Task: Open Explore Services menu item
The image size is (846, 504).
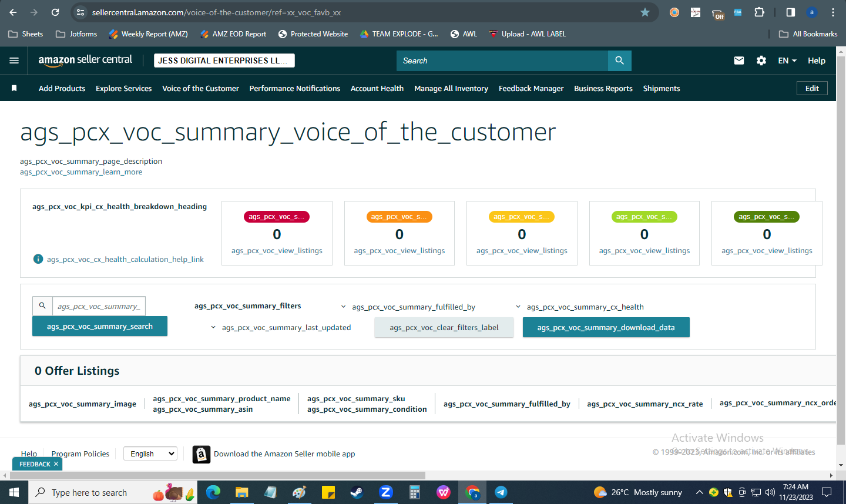Action: point(123,88)
